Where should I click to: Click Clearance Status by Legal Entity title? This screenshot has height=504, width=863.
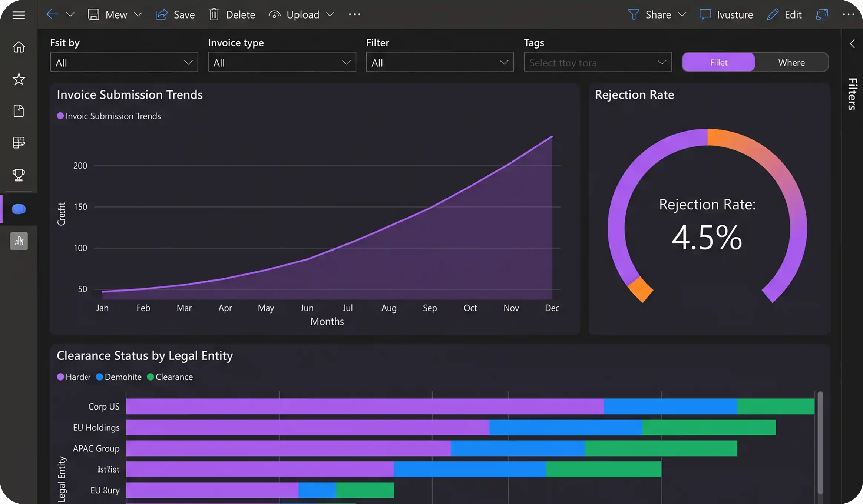tap(145, 356)
